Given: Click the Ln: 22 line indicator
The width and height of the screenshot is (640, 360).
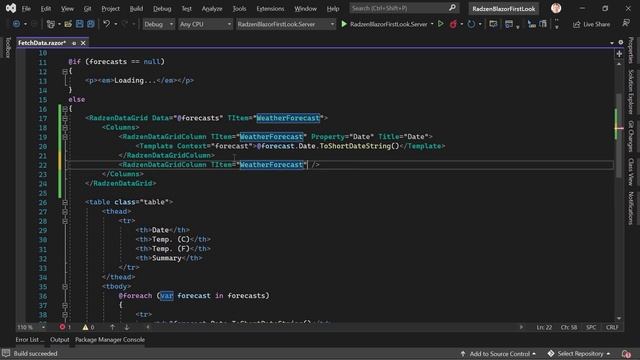Looking at the screenshot, I should pyautogui.click(x=544, y=327).
